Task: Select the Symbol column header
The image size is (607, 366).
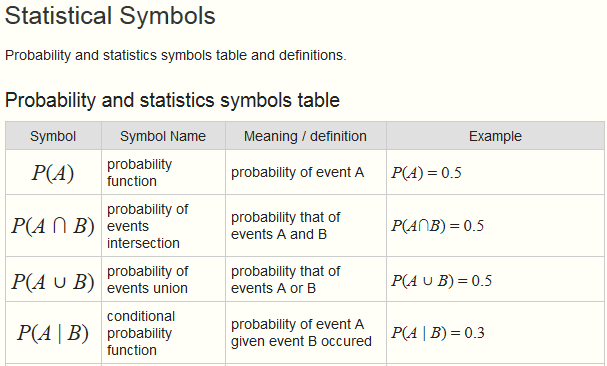Action: [x=53, y=136]
